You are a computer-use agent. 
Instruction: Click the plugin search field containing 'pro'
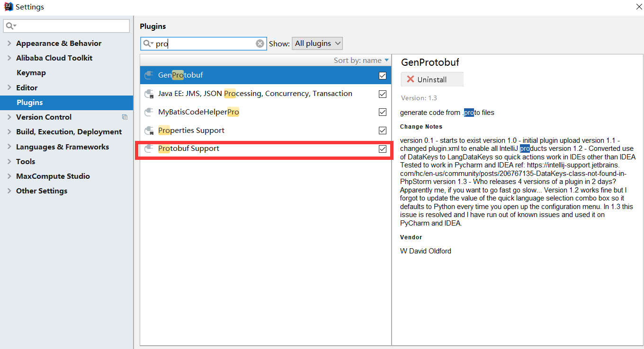[x=204, y=44]
